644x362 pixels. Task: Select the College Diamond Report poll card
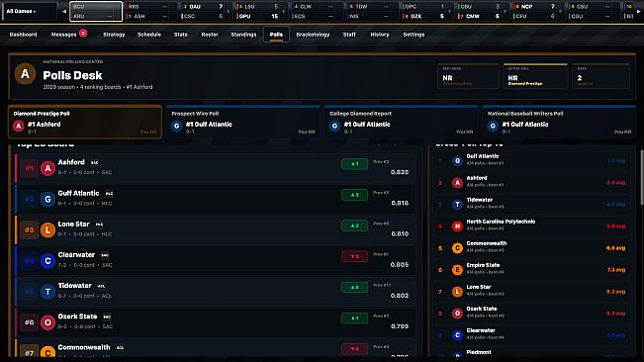point(401,122)
